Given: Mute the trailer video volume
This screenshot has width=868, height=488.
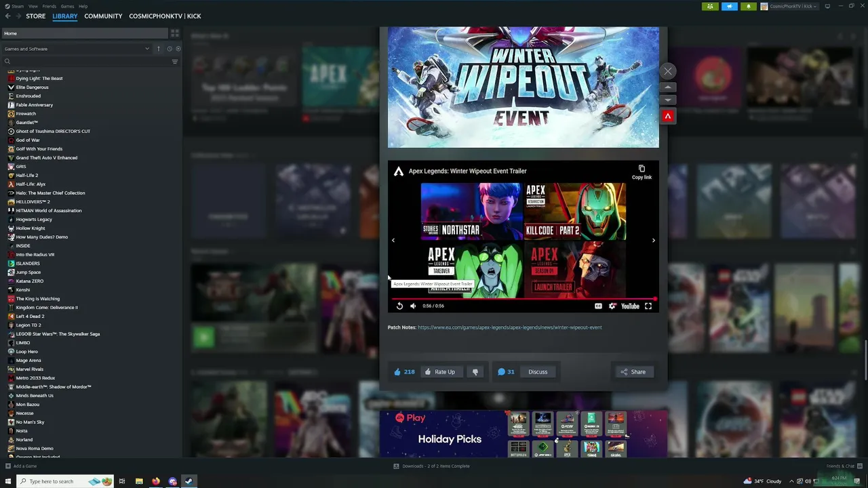Looking at the screenshot, I should pos(413,306).
